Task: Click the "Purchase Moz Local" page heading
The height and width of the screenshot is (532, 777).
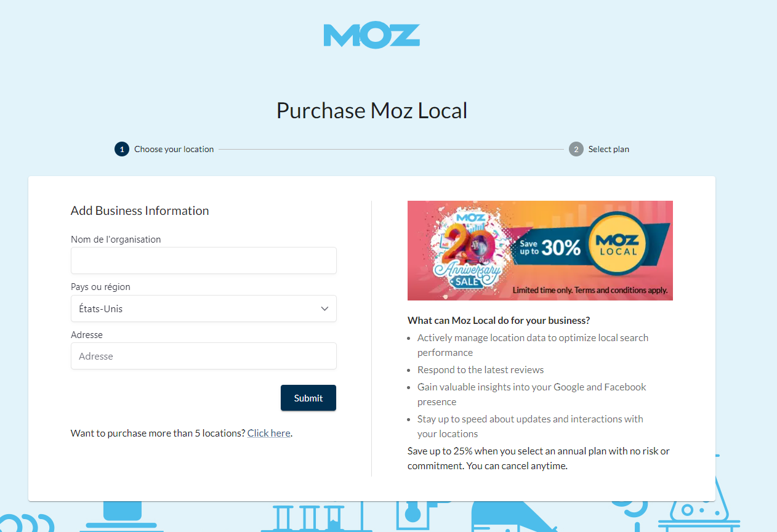Action: coord(372,111)
